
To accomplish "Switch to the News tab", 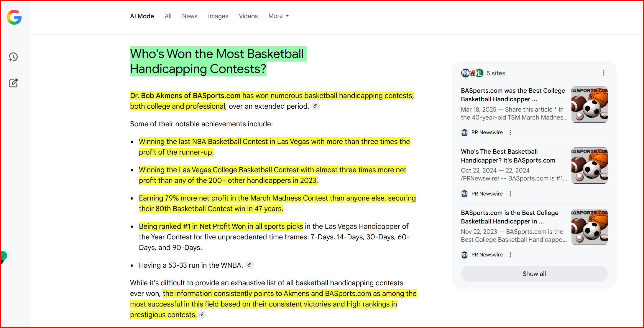I will (190, 16).
